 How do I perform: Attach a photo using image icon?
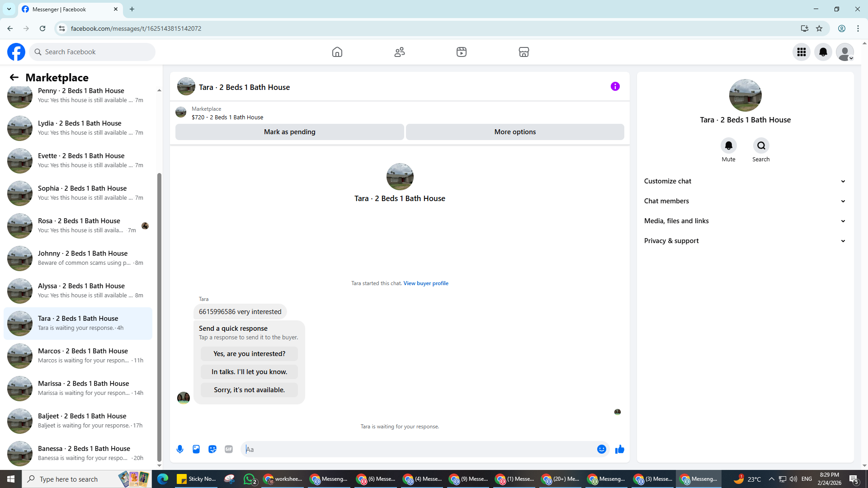196,449
